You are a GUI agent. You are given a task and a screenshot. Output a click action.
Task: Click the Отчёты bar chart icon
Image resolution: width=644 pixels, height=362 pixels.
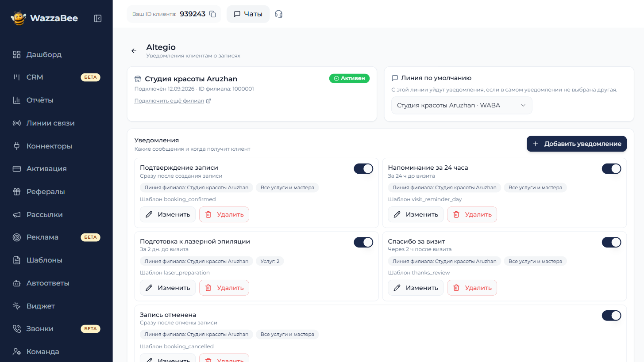(17, 100)
